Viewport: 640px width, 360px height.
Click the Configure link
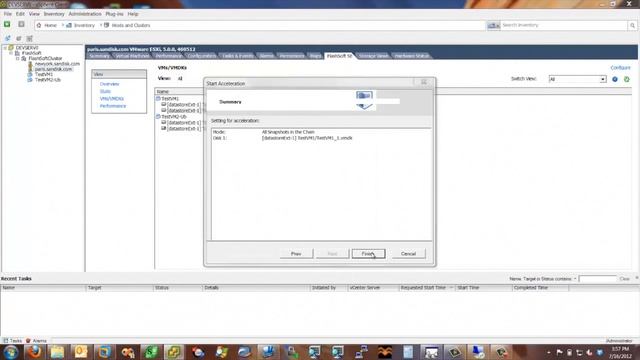point(620,68)
